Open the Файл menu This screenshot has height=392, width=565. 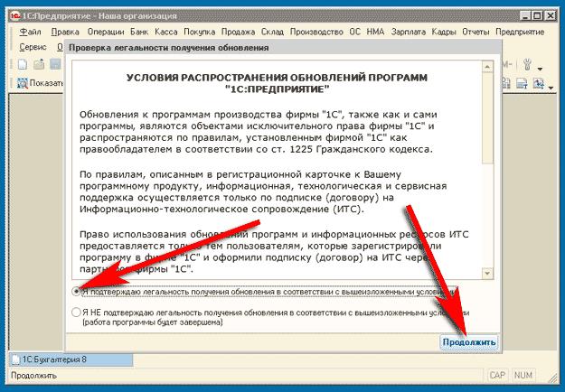point(30,32)
